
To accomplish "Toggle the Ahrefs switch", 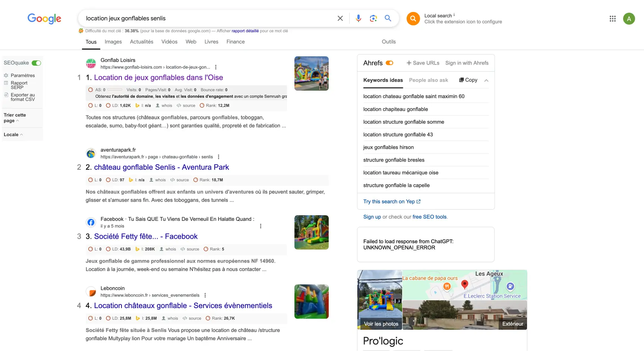I will tap(389, 63).
